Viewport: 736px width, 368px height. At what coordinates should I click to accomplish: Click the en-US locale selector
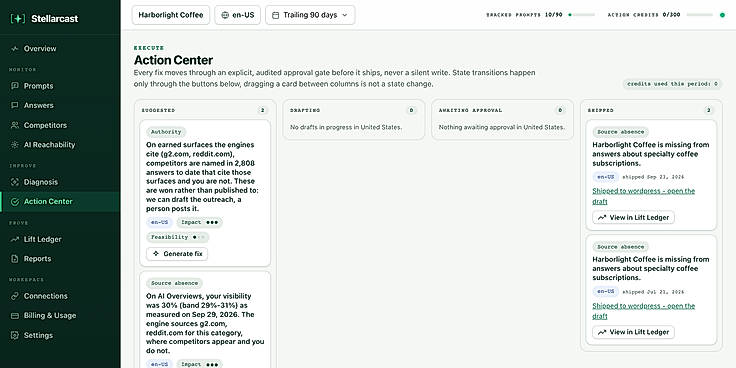point(238,15)
